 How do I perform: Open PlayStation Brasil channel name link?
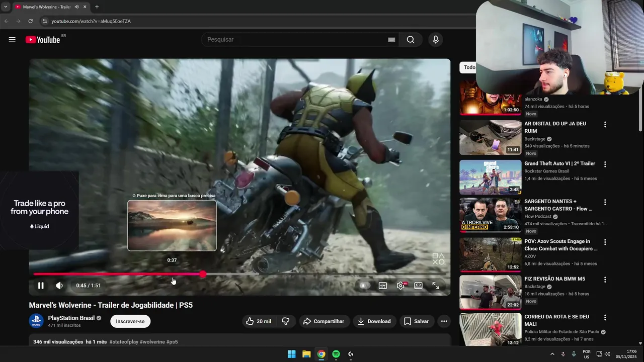tap(71, 318)
